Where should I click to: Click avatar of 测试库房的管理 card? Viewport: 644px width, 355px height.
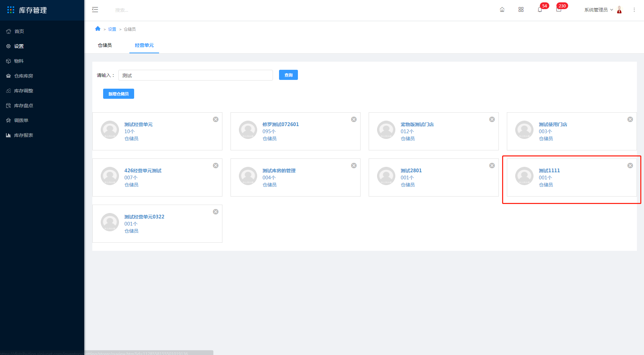(248, 176)
